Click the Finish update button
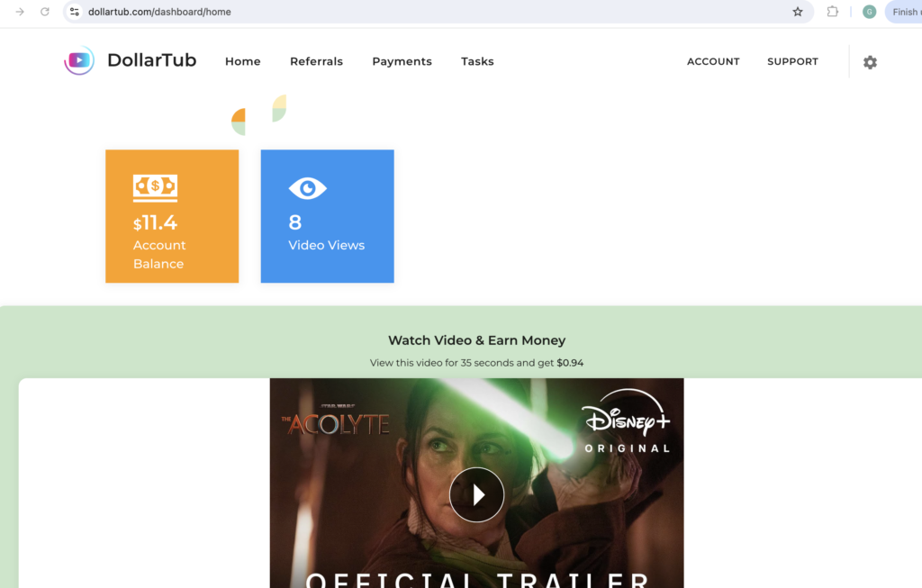Viewport: 922px width, 588px height. coord(904,12)
